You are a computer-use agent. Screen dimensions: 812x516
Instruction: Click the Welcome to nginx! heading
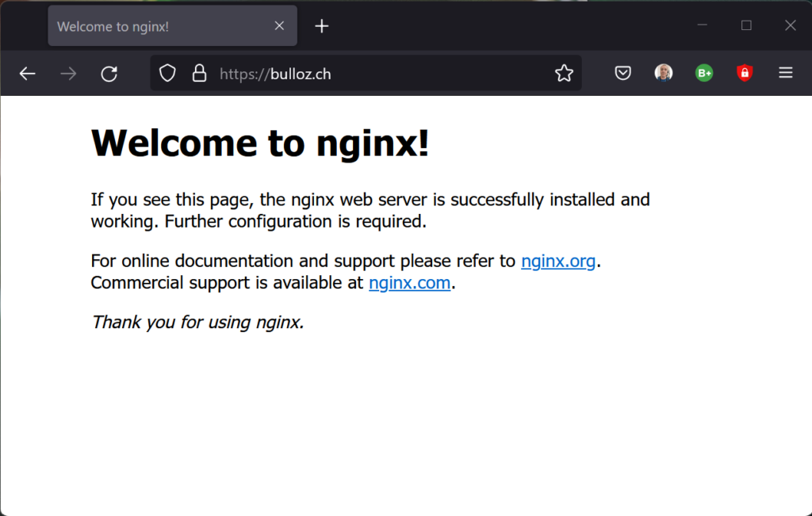click(x=260, y=143)
